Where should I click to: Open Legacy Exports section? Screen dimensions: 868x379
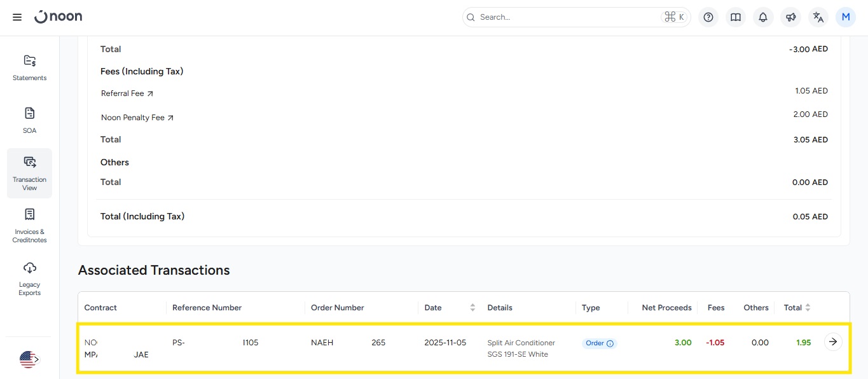click(29, 279)
